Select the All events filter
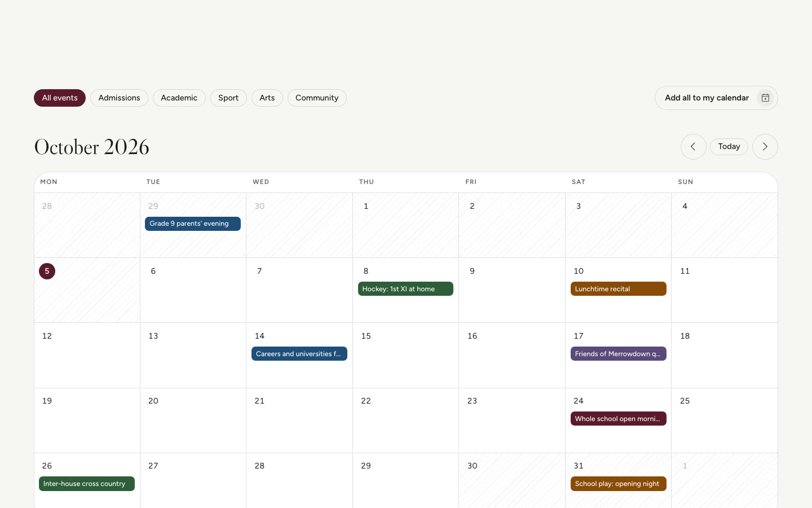This screenshot has width=812, height=508. [x=60, y=98]
